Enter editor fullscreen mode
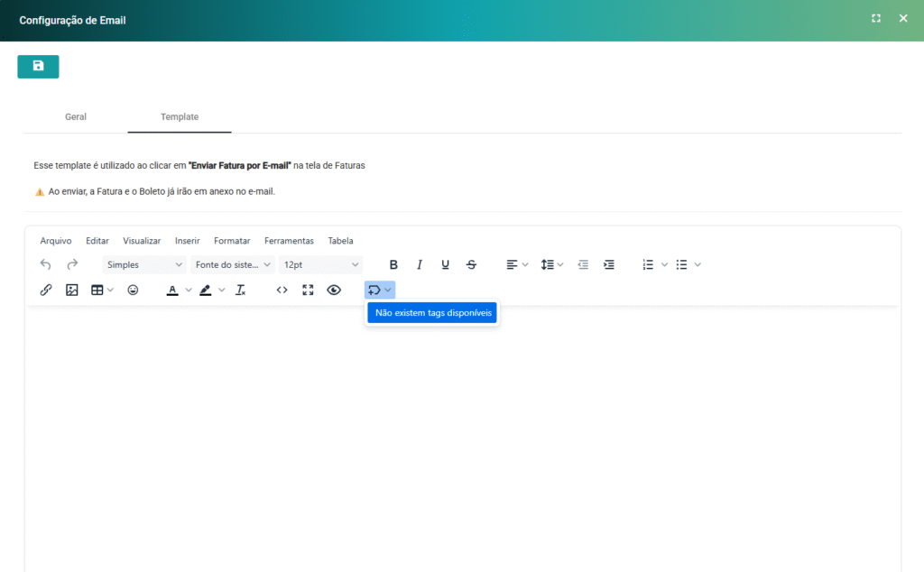This screenshot has height=572, width=924. [308, 291]
